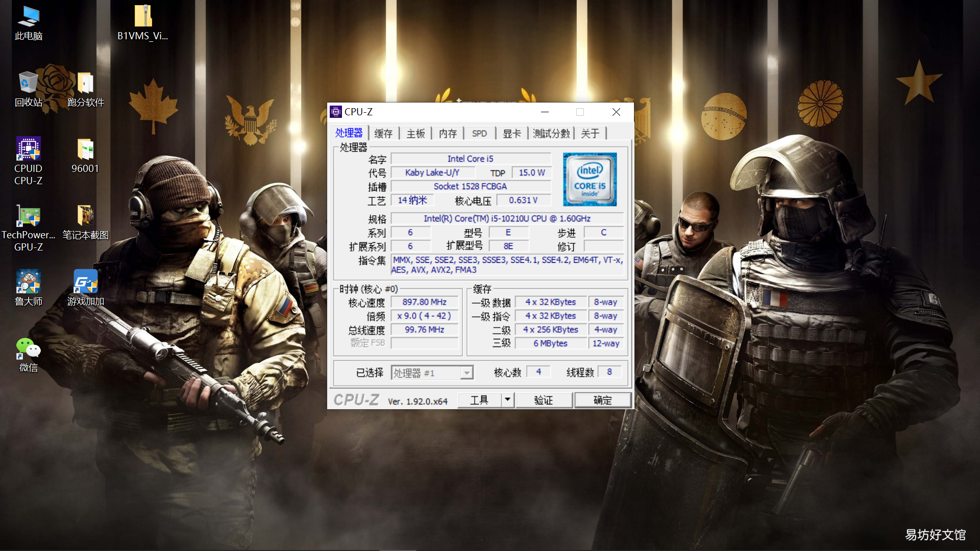Viewport: 980px width, 551px height.
Task: Click the i5-10210U specification field
Action: click(x=507, y=218)
